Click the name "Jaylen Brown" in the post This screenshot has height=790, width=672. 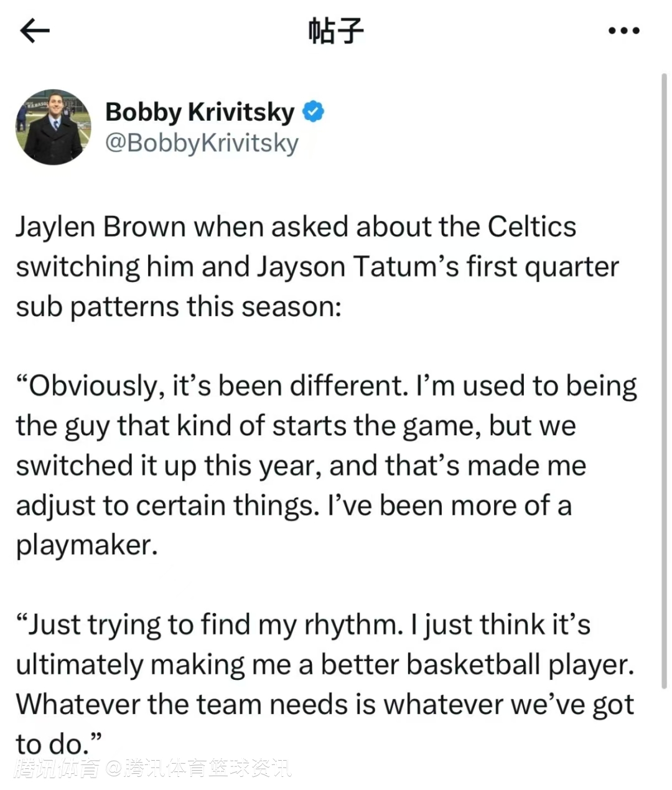click(100, 227)
